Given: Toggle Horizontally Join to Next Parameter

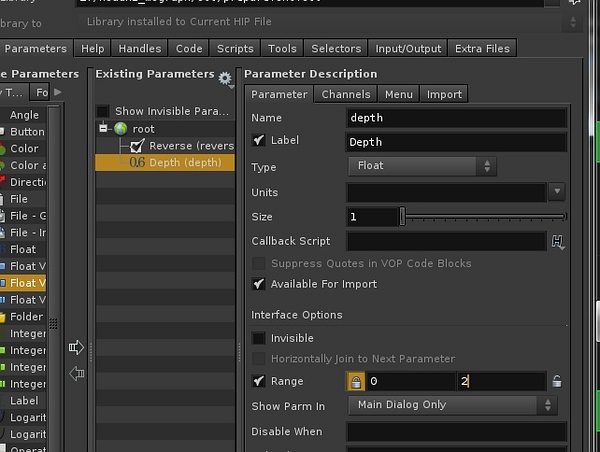Looking at the screenshot, I should tap(258, 359).
